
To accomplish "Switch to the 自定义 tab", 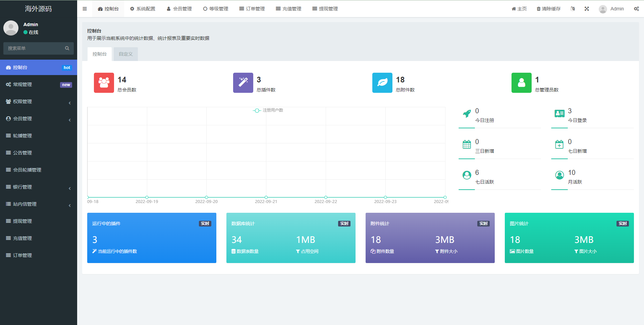I will tap(125, 54).
